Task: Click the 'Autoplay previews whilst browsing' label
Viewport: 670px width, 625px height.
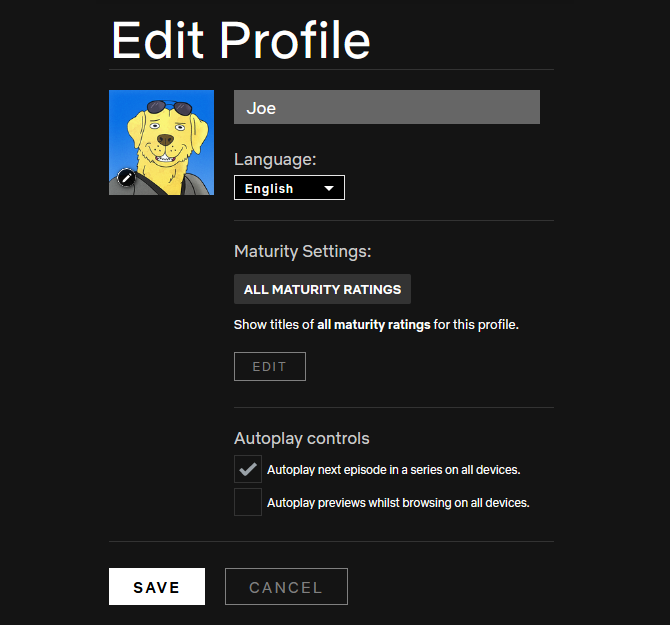Action: pos(397,503)
